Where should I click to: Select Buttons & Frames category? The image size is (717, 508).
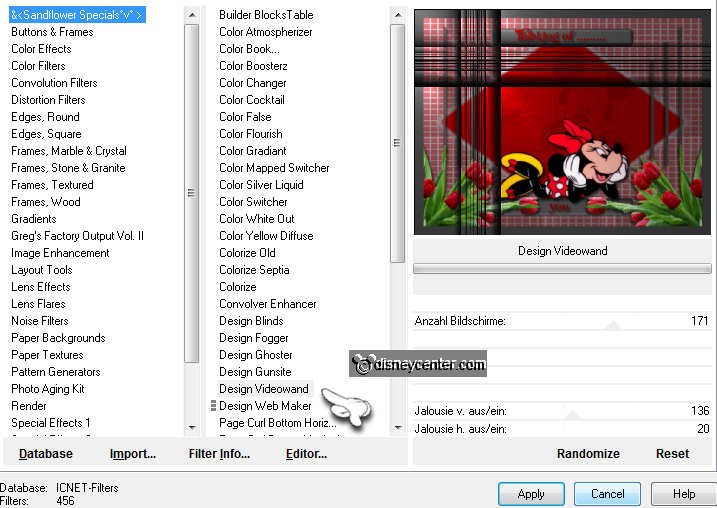click(52, 32)
